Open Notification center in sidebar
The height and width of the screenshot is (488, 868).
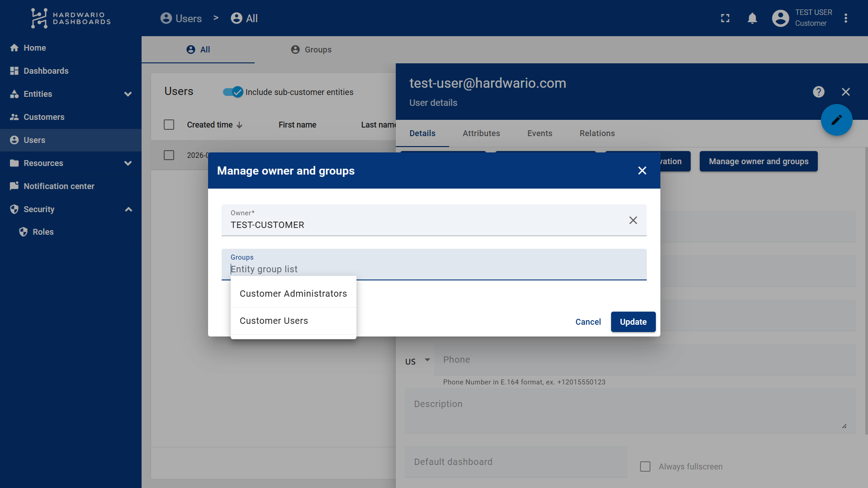click(x=59, y=186)
